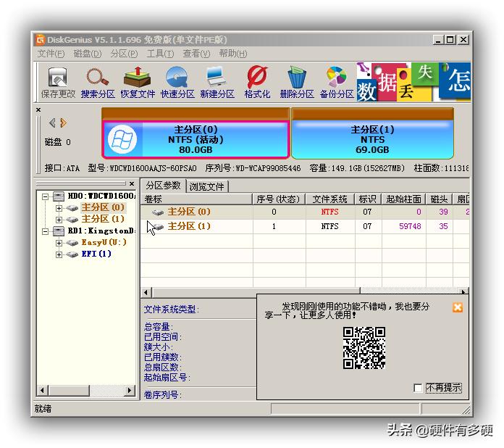Click 主分区(0) row in partition table
Screen dimensions: 504x448
pyautogui.click(x=305, y=212)
